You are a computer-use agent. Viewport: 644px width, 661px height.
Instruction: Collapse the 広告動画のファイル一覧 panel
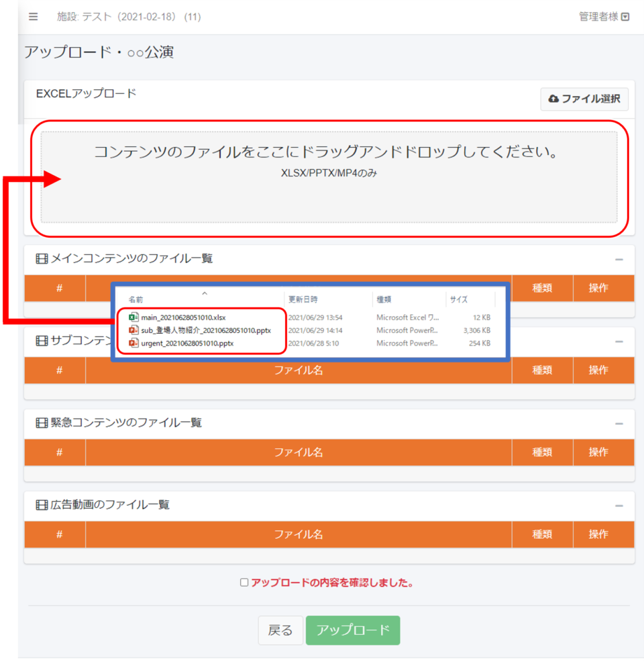click(619, 505)
